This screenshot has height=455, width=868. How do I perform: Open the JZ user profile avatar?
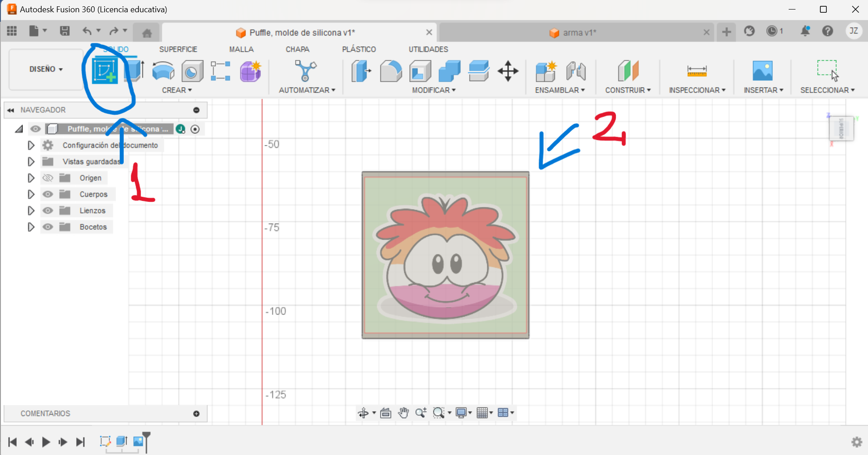coord(854,31)
